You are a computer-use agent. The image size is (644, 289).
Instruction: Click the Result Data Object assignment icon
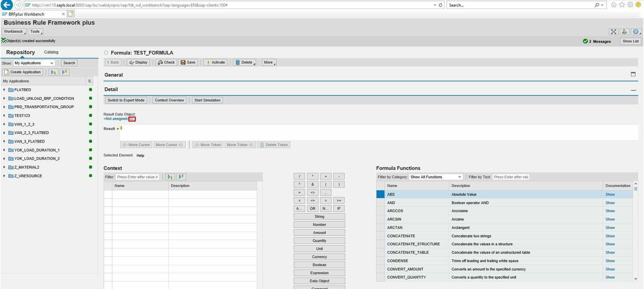coord(132,119)
